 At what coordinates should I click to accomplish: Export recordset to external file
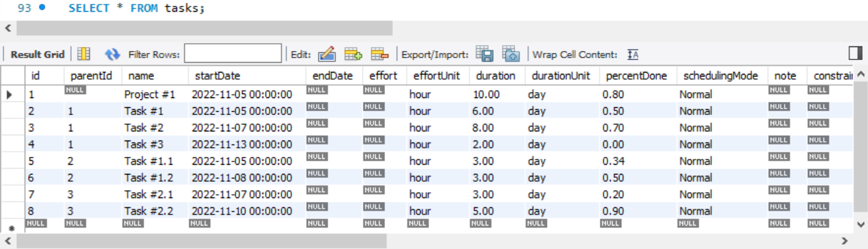point(484,54)
